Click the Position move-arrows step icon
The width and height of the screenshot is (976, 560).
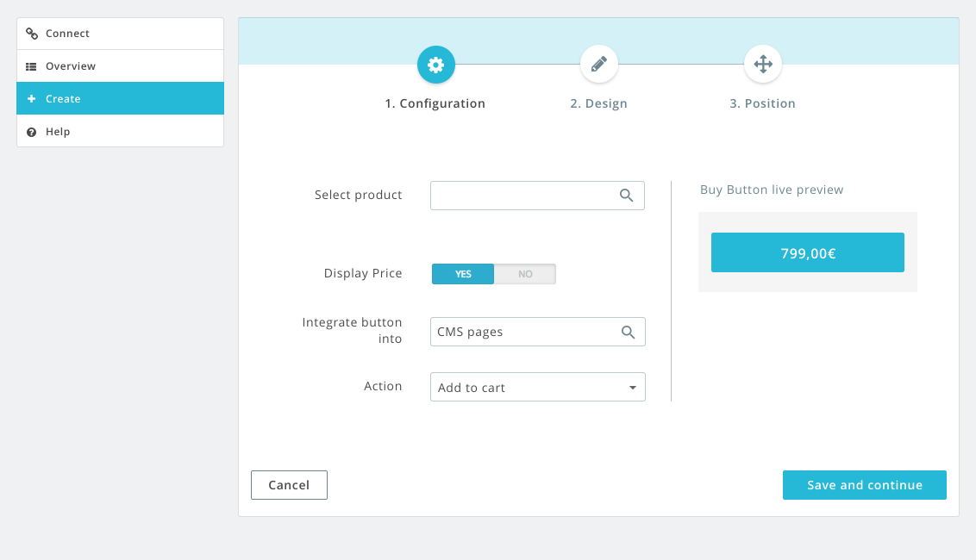coord(762,65)
